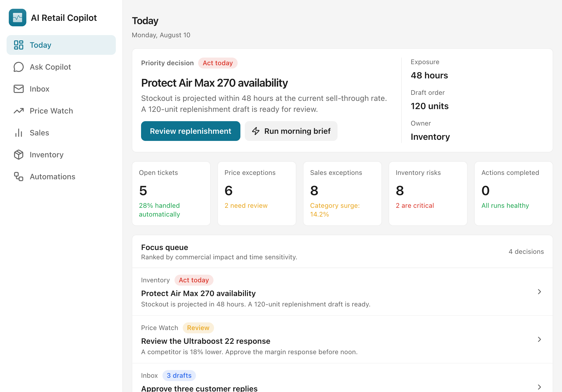
Task: Select the Actions completed card
Action: click(514, 194)
